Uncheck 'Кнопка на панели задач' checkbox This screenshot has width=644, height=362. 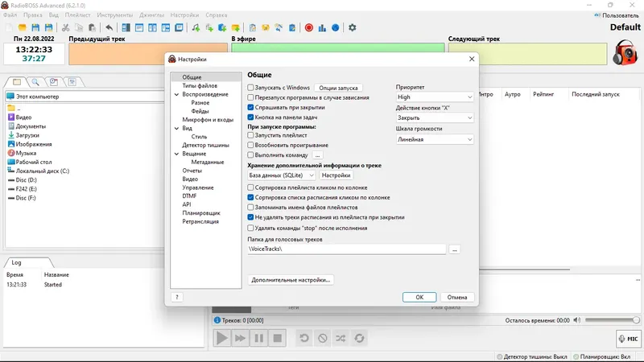click(250, 117)
